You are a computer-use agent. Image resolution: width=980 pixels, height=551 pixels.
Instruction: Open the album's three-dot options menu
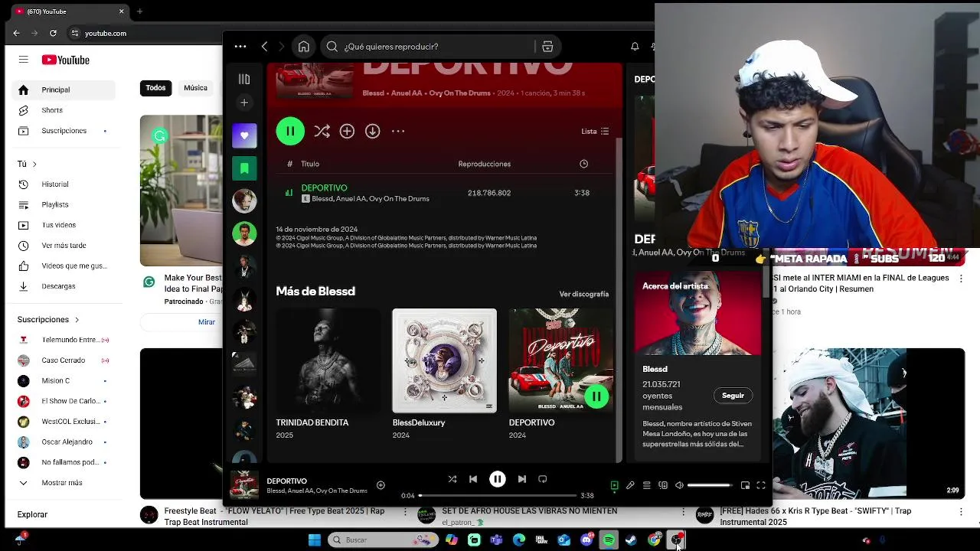(x=398, y=131)
